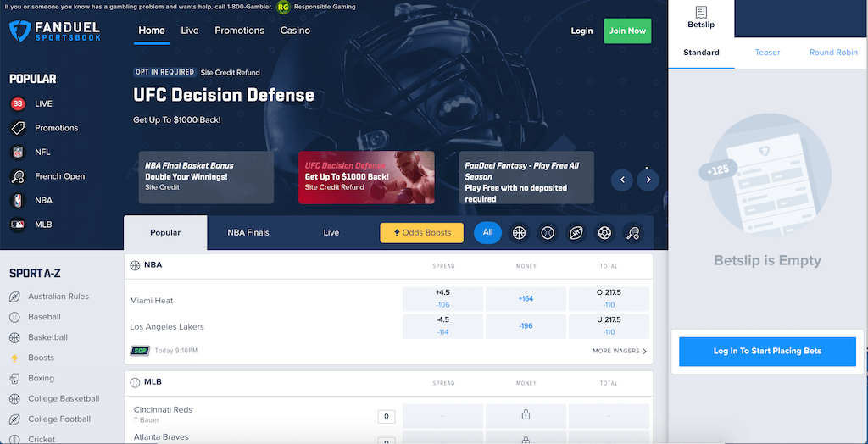The height and width of the screenshot is (444, 868).
Task: Click the FanDuel Sportsbook logo
Action: tap(55, 31)
